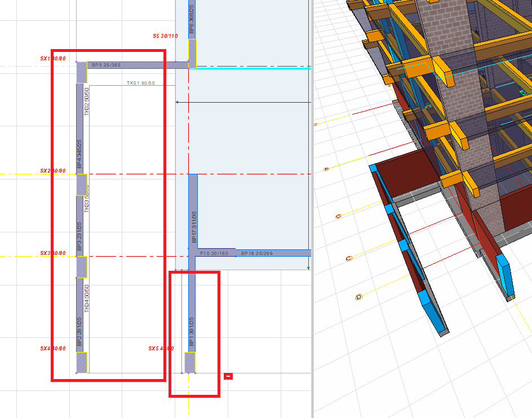Select the TK01 90/50 label
This screenshot has width=532, height=418.
[x=141, y=83]
